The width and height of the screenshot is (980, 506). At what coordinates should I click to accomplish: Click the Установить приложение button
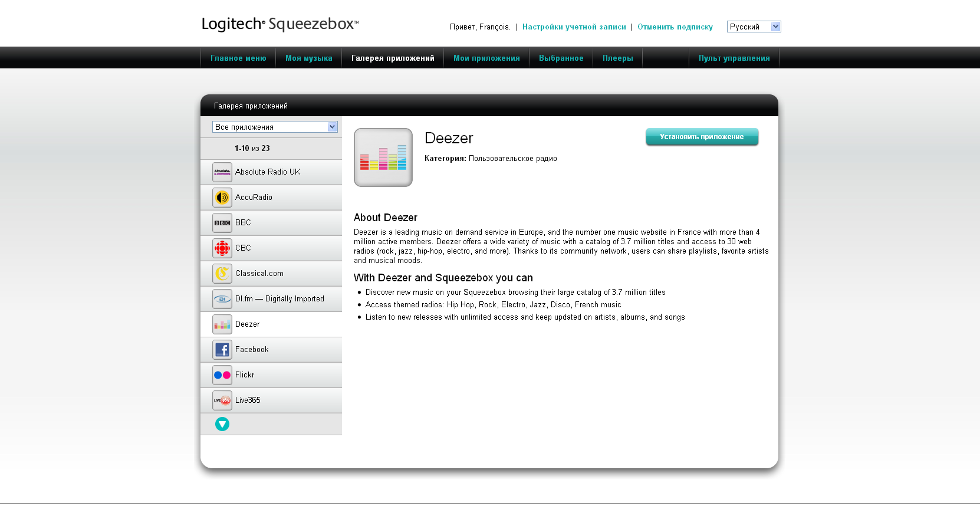[702, 137]
